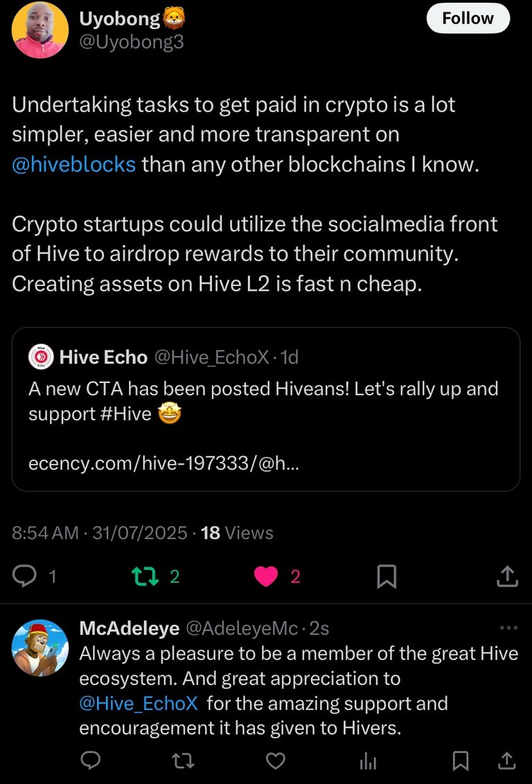Retweet Uyobong's main tweet

point(143,576)
